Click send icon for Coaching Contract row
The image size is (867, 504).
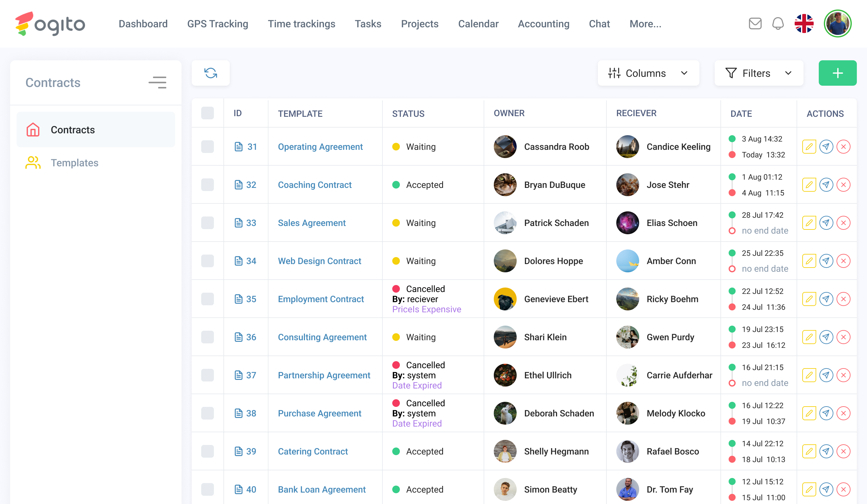pos(826,185)
